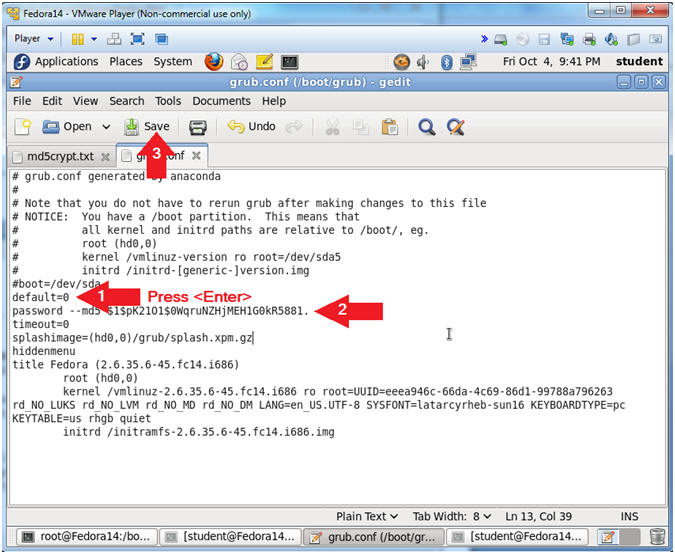Open the Edit menu

(52, 101)
